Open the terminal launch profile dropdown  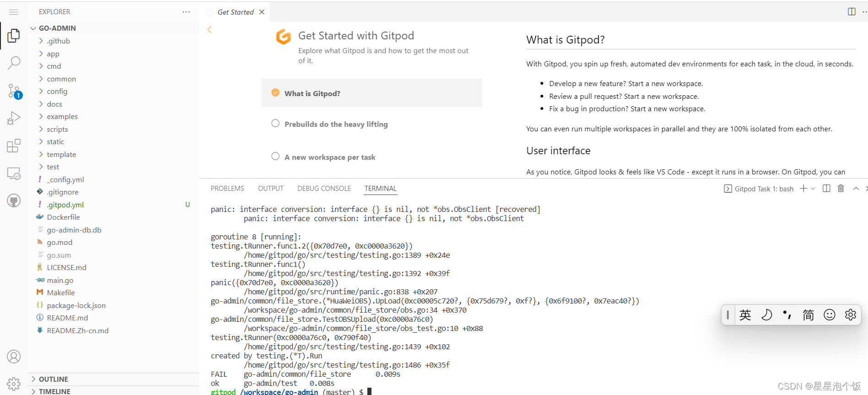(813, 189)
